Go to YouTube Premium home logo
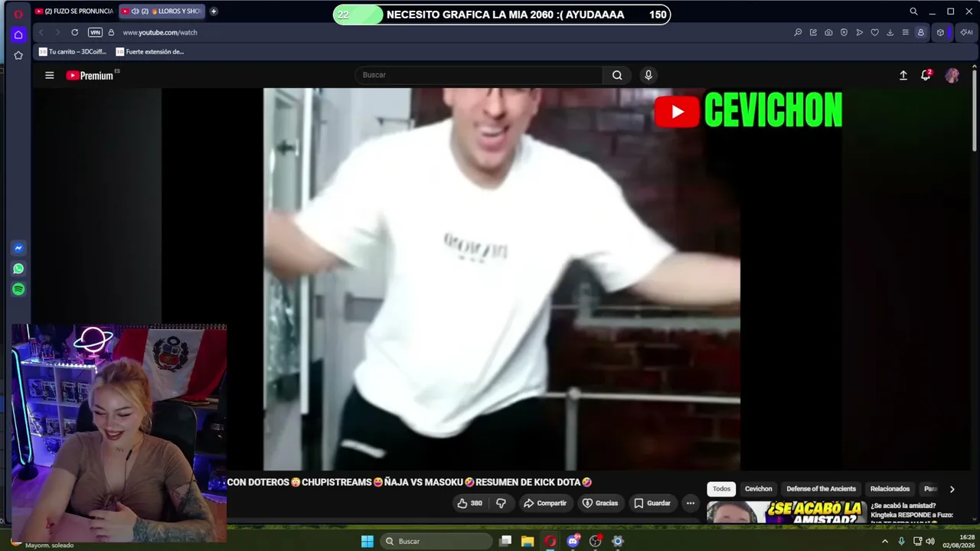The image size is (980, 551). point(90,75)
